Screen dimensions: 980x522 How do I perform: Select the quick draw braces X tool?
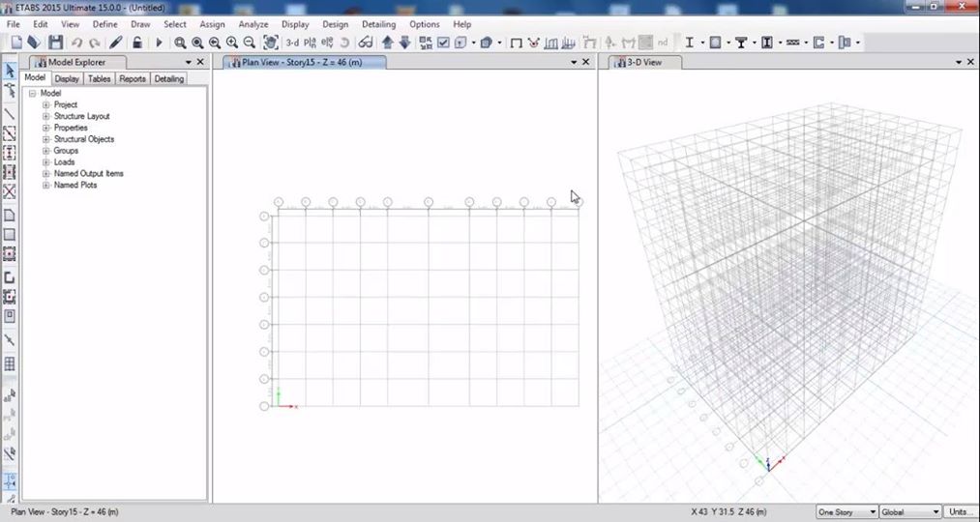coord(10,191)
